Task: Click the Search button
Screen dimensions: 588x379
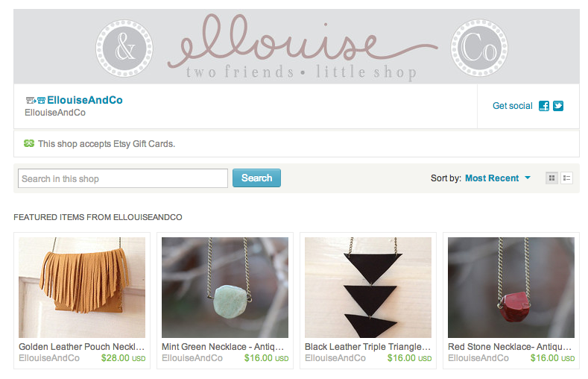Action: coord(256,178)
